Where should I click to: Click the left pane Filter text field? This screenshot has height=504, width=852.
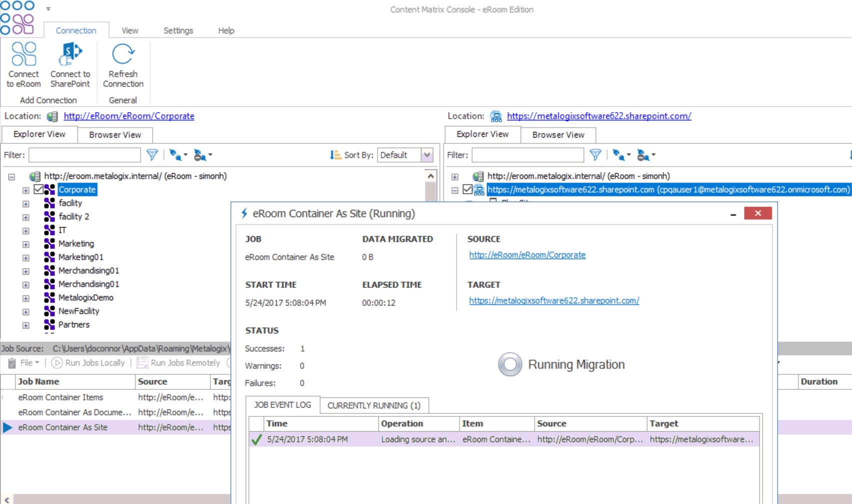(84, 155)
